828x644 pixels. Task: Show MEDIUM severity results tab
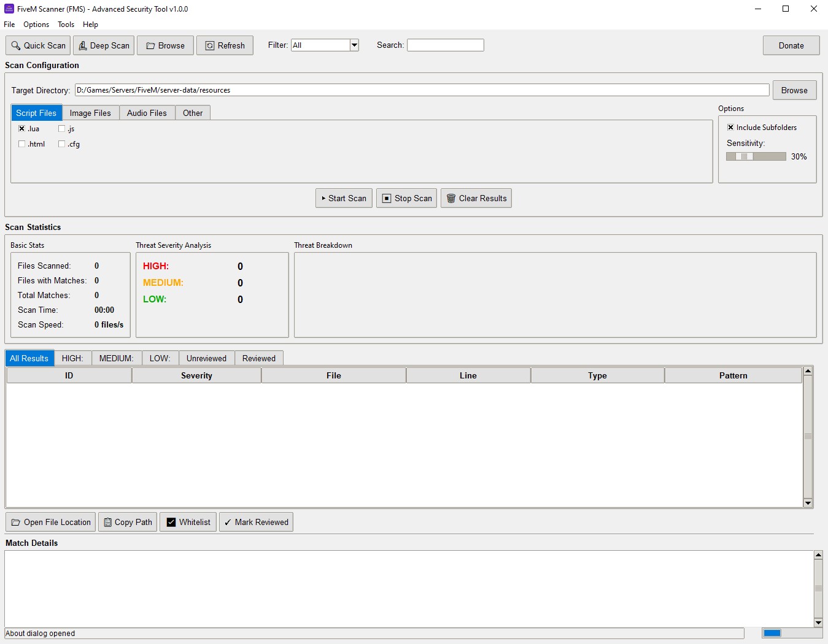pyautogui.click(x=117, y=358)
